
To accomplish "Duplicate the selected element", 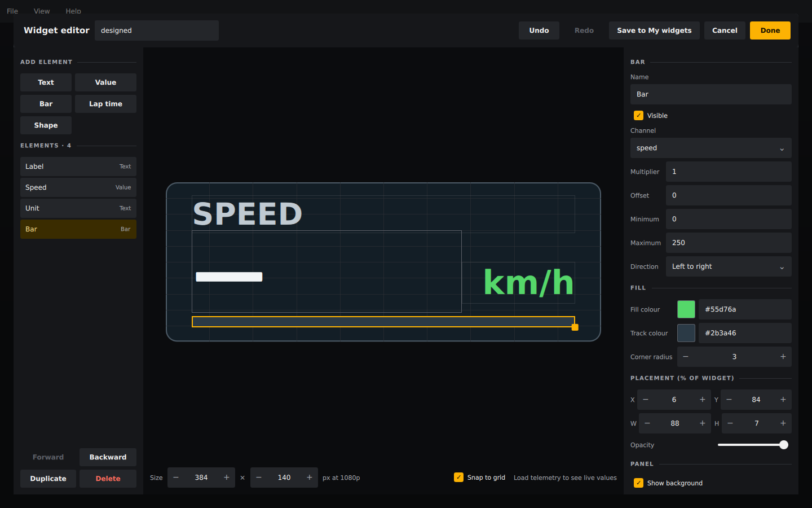I will (48, 479).
